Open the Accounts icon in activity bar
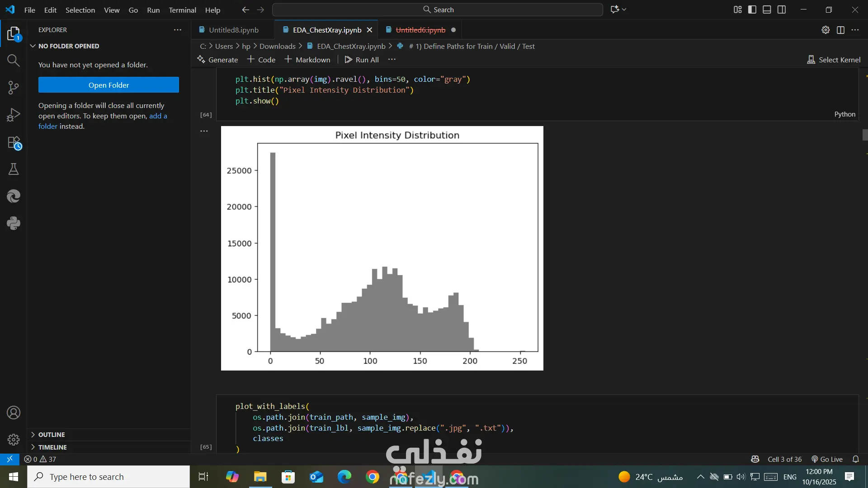This screenshot has width=868, height=488. [x=14, y=413]
